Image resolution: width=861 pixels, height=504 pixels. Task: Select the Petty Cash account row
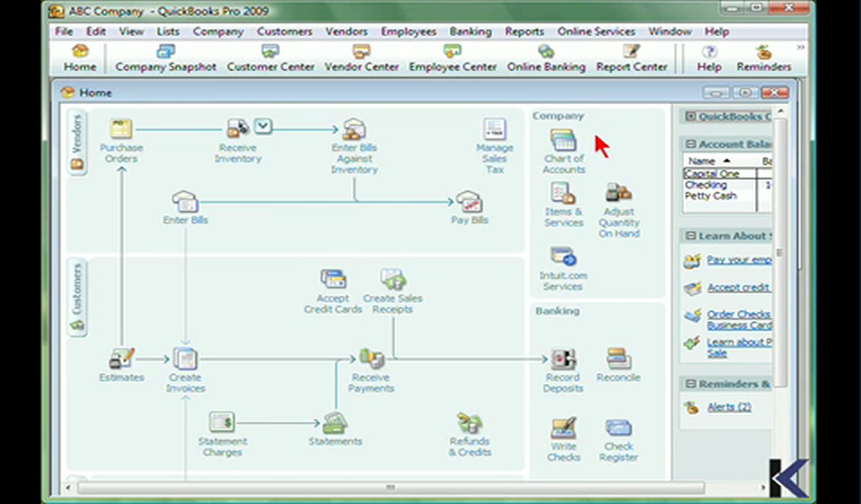coord(727,196)
